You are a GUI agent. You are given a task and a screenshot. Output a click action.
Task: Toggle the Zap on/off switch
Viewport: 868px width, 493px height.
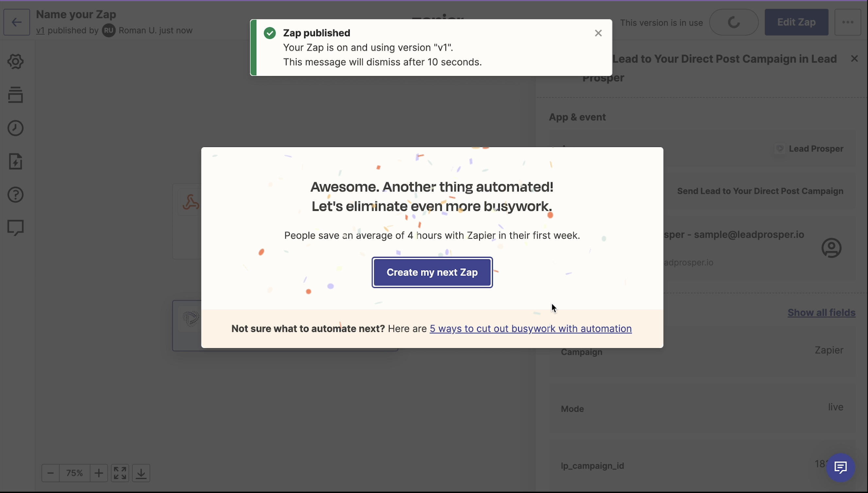point(733,22)
